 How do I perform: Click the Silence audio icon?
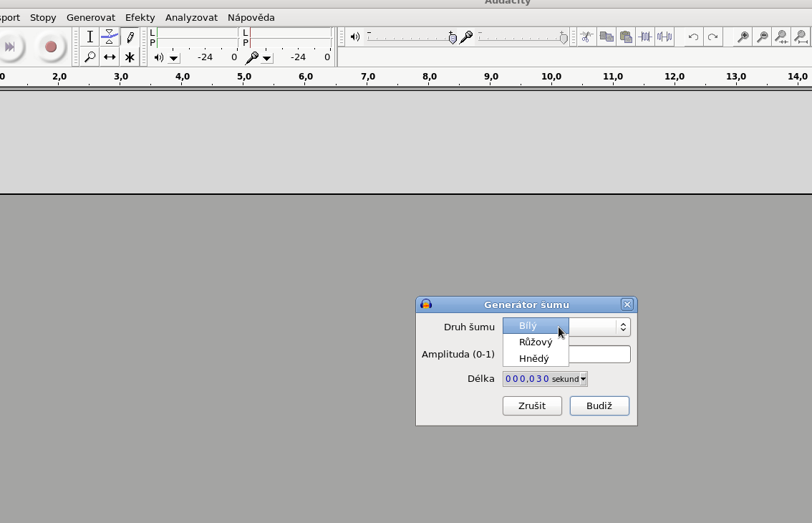pos(664,37)
